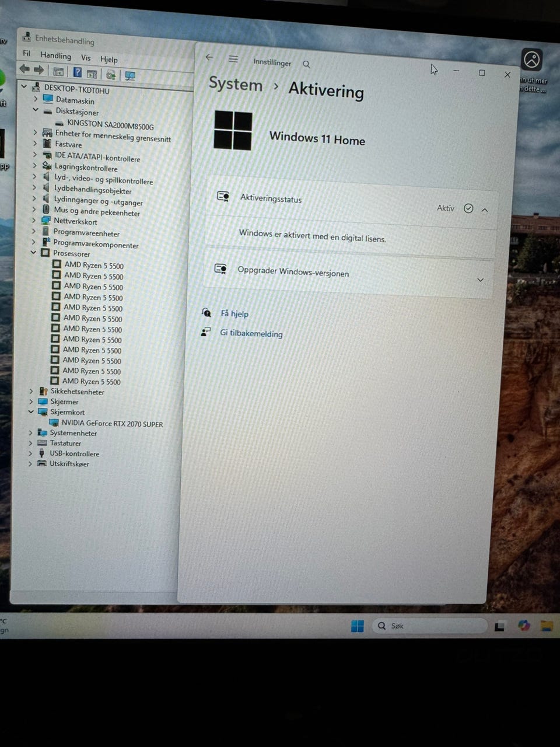This screenshot has height=747, width=560.
Task: Open the Windows Start button
Action: [x=357, y=626]
